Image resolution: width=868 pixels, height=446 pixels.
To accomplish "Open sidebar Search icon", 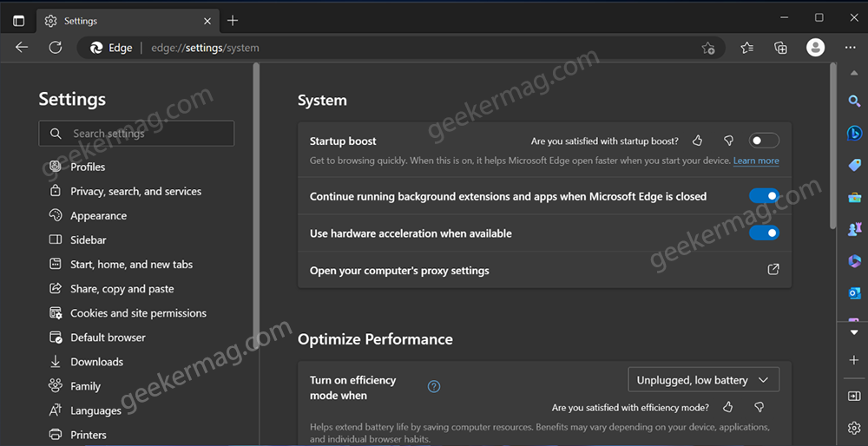I will [854, 102].
